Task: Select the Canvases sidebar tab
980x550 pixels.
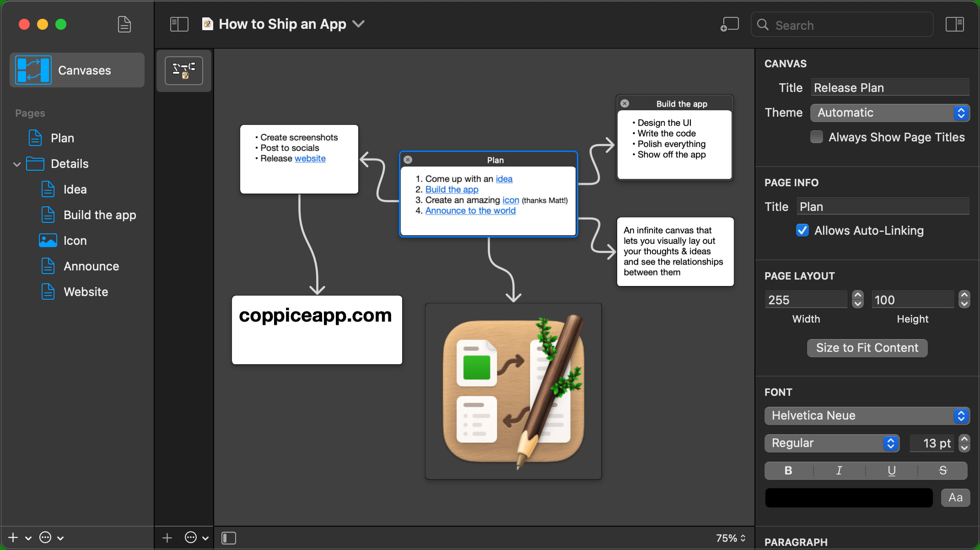Action: click(77, 70)
